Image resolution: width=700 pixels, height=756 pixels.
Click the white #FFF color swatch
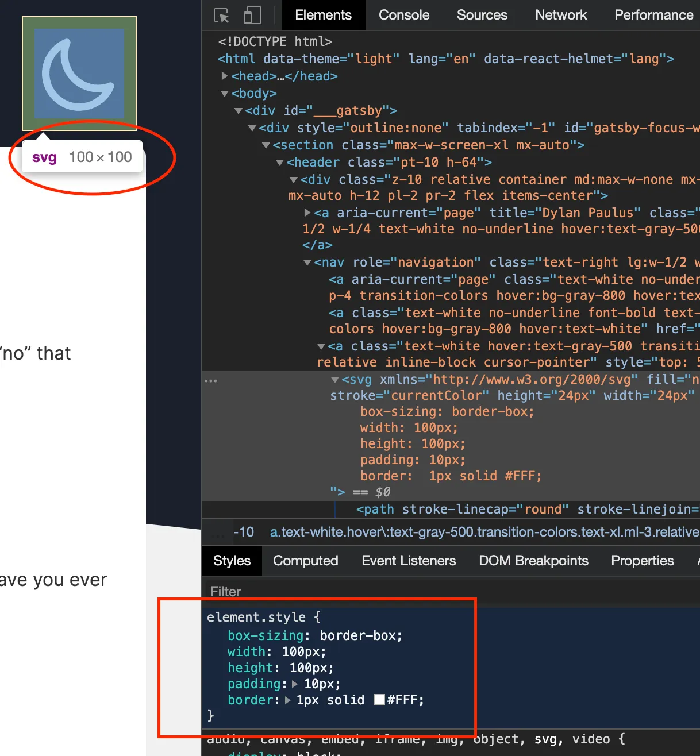click(379, 700)
